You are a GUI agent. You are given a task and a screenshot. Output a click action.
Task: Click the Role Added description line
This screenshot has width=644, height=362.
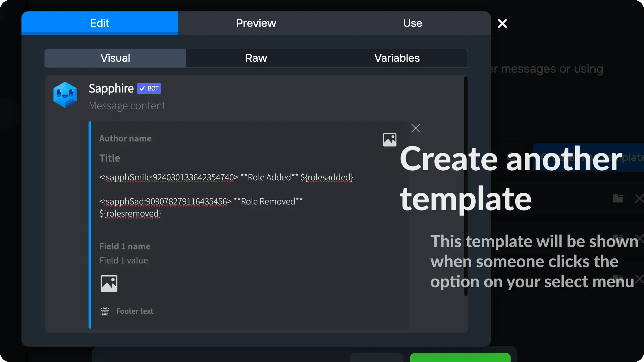coord(226,177)
